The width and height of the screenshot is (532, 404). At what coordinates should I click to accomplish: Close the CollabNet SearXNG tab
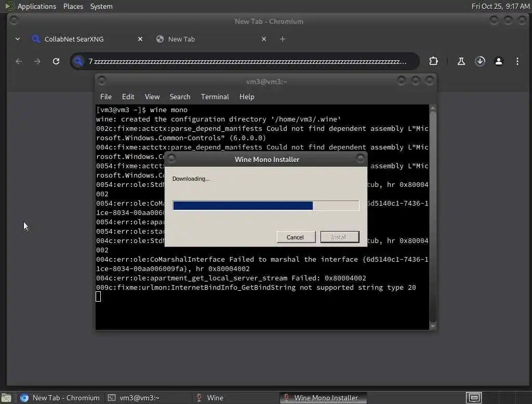coord(140,39)
